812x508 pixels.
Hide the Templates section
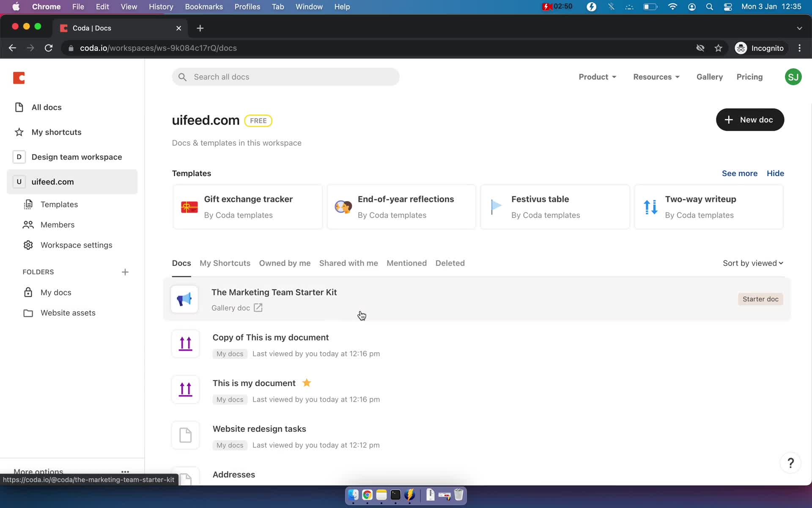(x=775, y=173)
